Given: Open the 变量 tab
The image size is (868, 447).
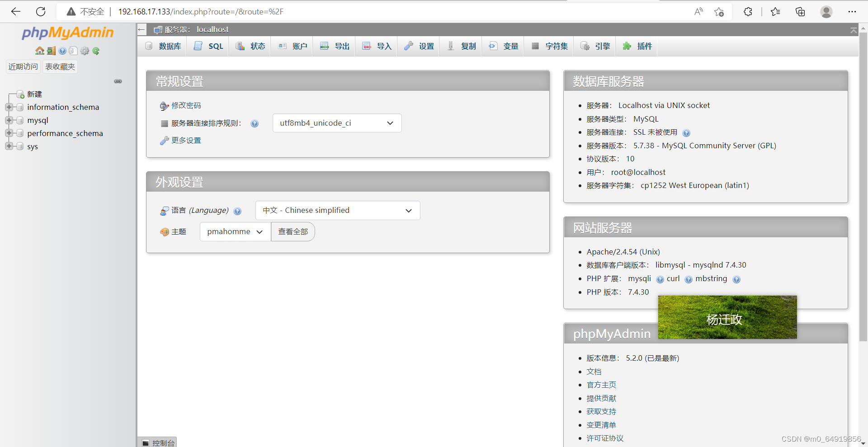Looking at the screenshot, I should point(503,46).
